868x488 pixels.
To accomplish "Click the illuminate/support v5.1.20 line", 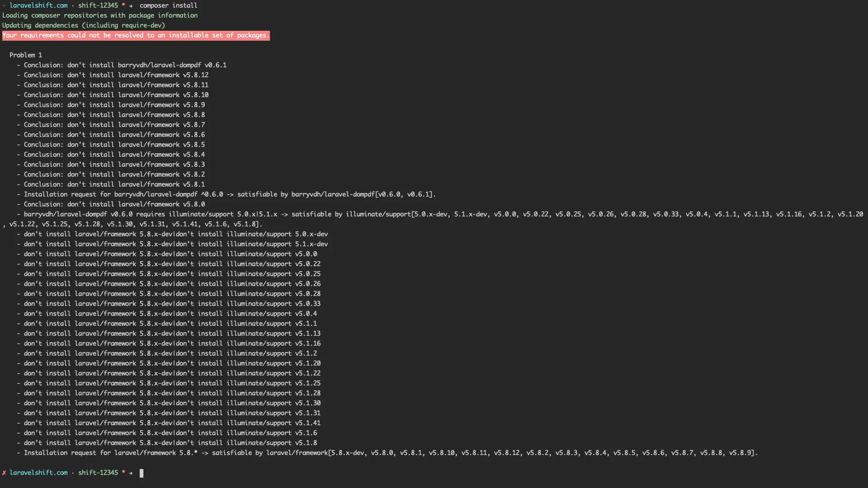I will (172, 363).
